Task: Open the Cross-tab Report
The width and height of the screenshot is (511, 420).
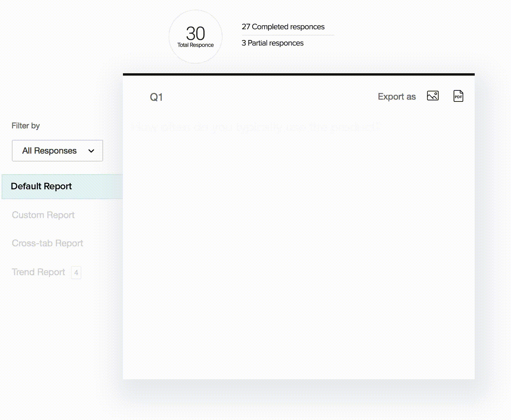Action: 47,243
